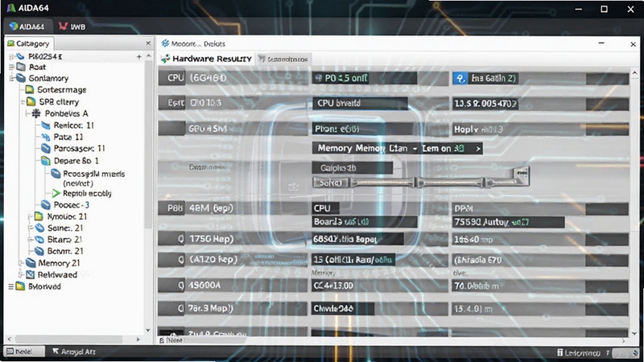Click the Reldwaed item icon

click(31, 274)
